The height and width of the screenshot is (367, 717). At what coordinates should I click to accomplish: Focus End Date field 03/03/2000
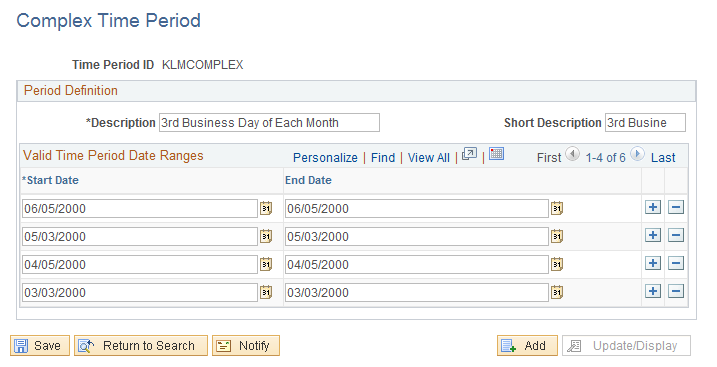click(417, 292)
